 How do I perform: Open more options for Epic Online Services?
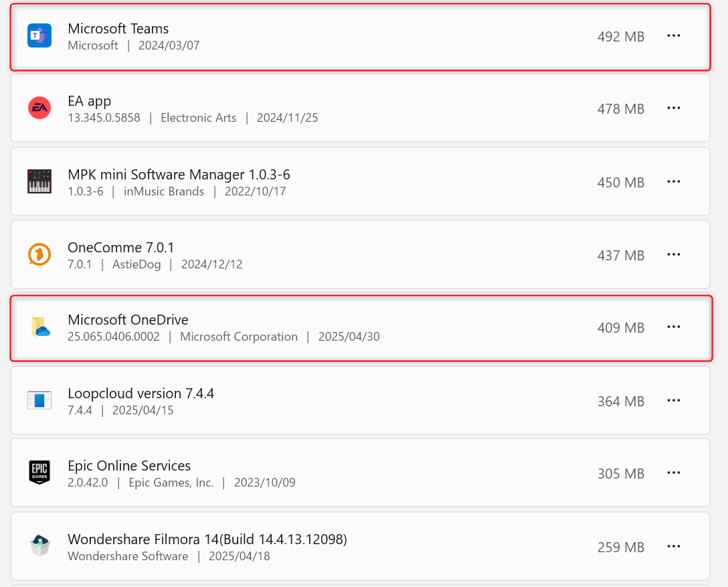click(674, 473)
